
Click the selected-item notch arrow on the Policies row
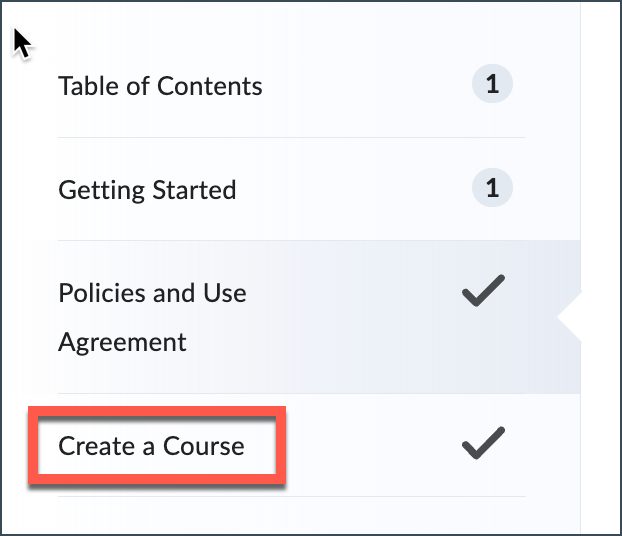click(570, 317)
